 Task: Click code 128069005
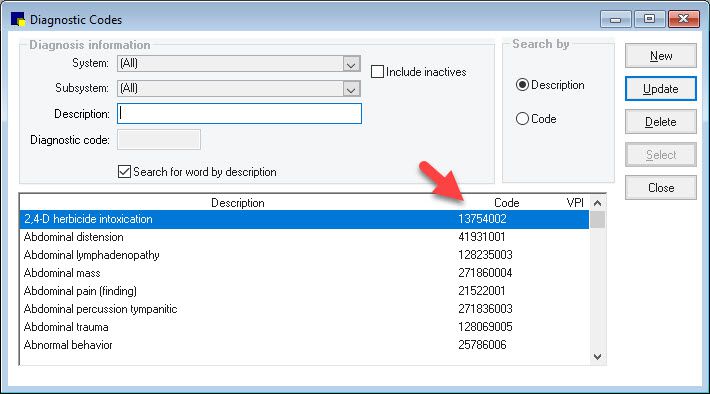[x=485, y=327]
